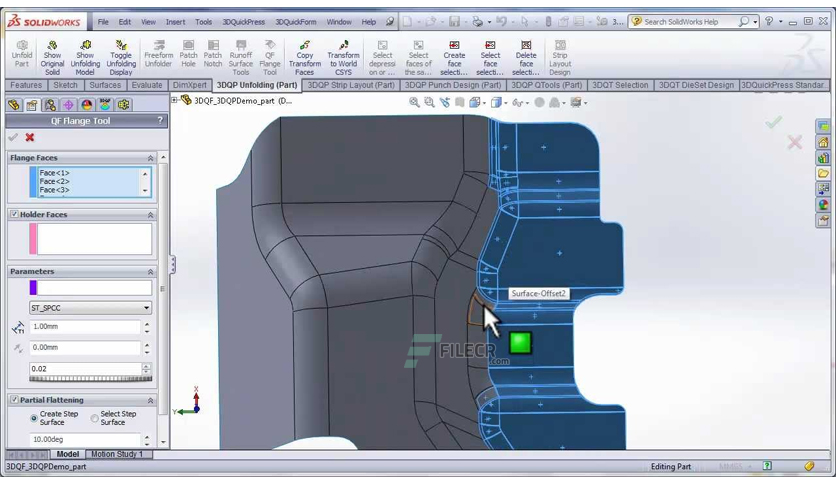The image size is (836, 484).
Task: Open Hide/Show Items dropdown arrow
Action: 527,103
